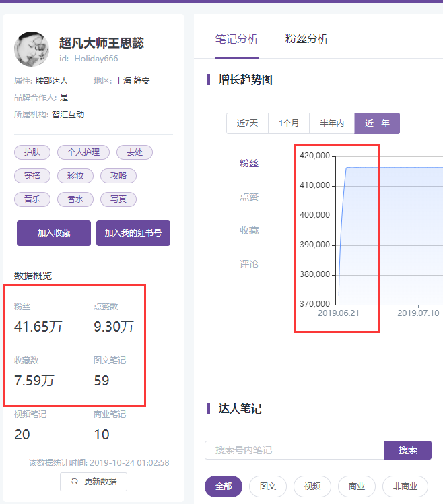Click the 攻略 tag
Screen dimensions: 443x504
coord(118,175)
